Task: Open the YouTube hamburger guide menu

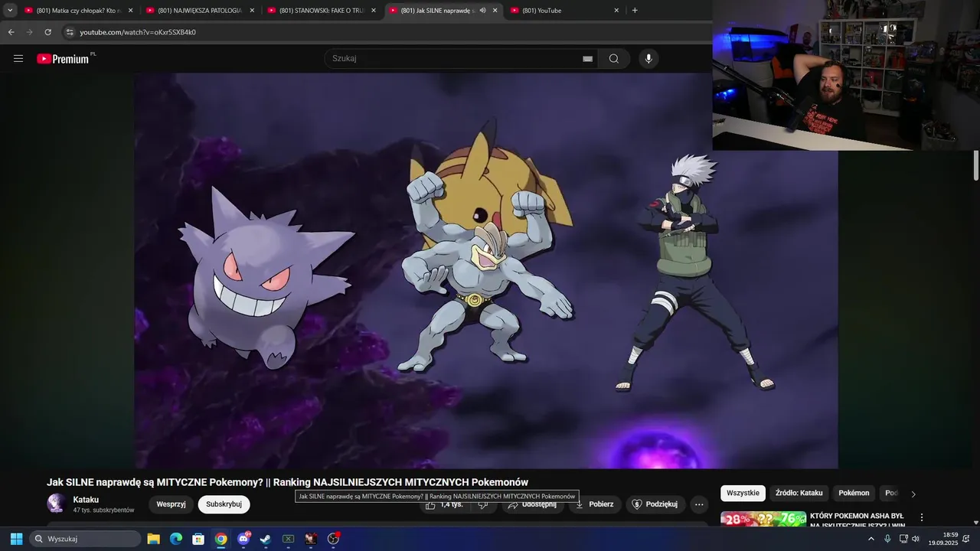Action: (18, 58)
